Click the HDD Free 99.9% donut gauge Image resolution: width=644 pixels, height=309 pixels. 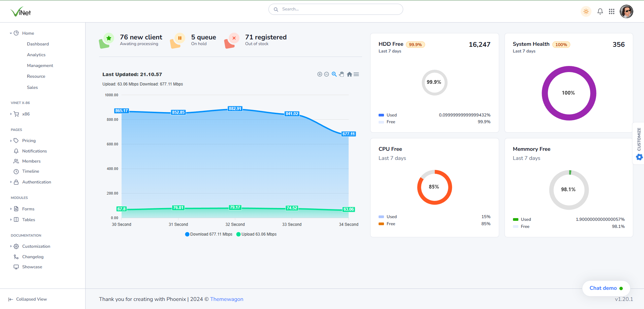tap(434, 82)
